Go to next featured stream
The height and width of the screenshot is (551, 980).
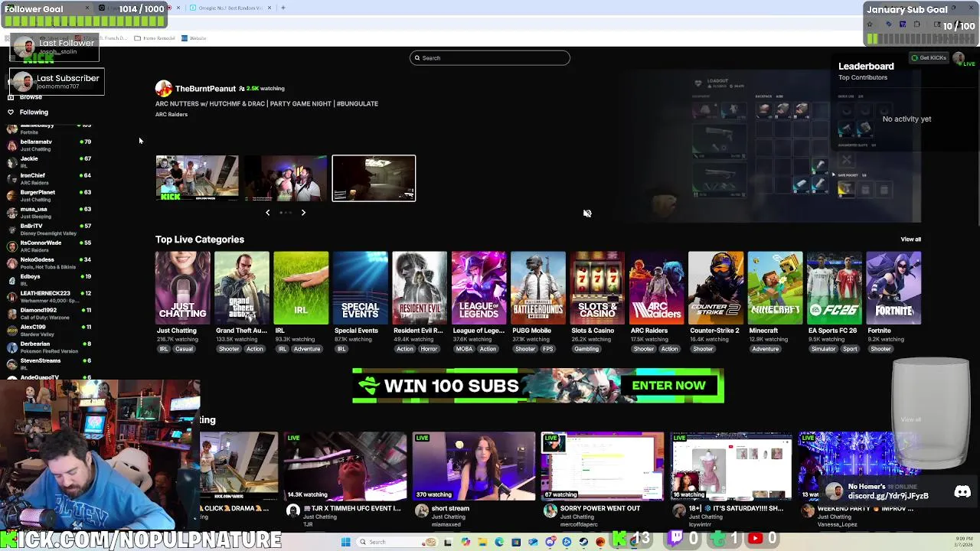point(303,213)
